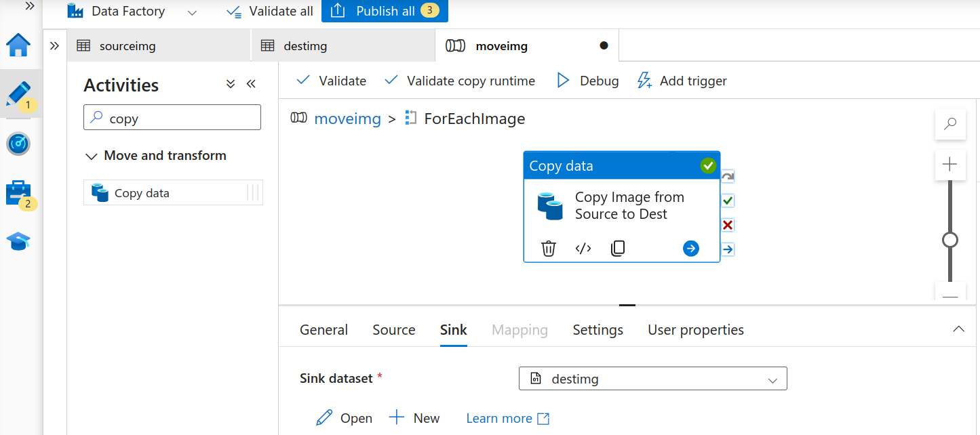
Task: Go to moveimg breadcrumb link
Action: pyautogui.click(x=347, y=119)
